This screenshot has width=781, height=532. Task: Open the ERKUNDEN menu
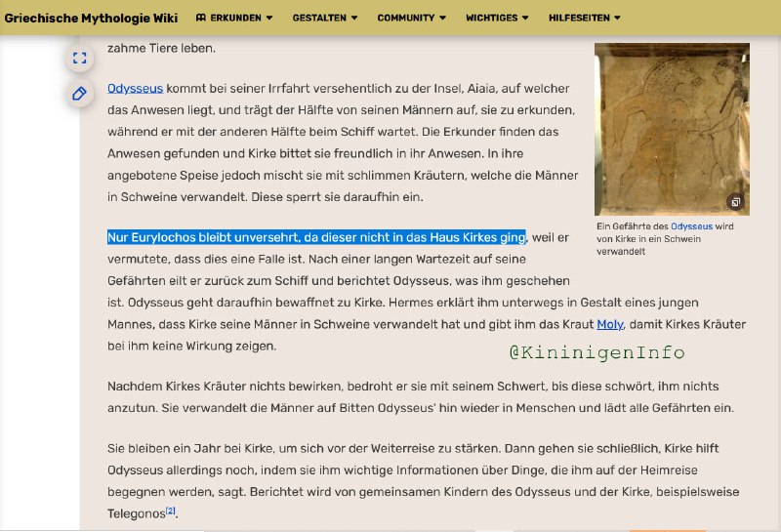234,18
